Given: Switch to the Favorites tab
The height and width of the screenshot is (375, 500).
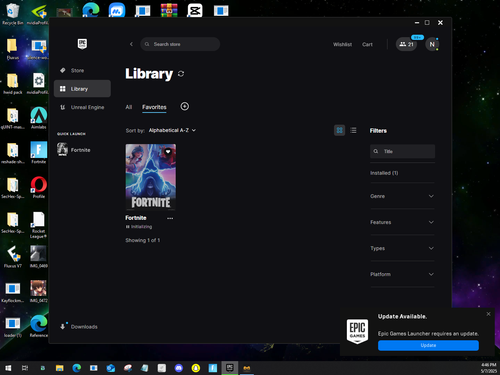Looking at the screenshot, I should click(x=154, y=107).
